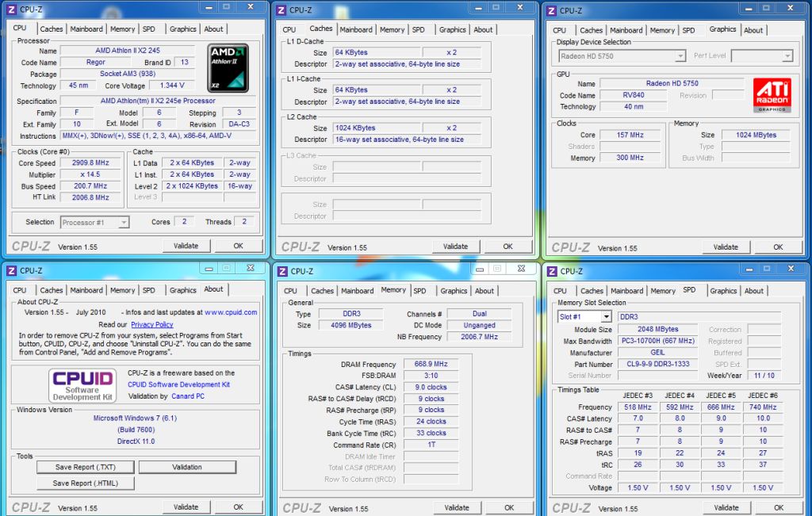Click the CPU-Z title icon of the CPU tab window
Viewport: 812px width, 516px height.
point(11,9)
